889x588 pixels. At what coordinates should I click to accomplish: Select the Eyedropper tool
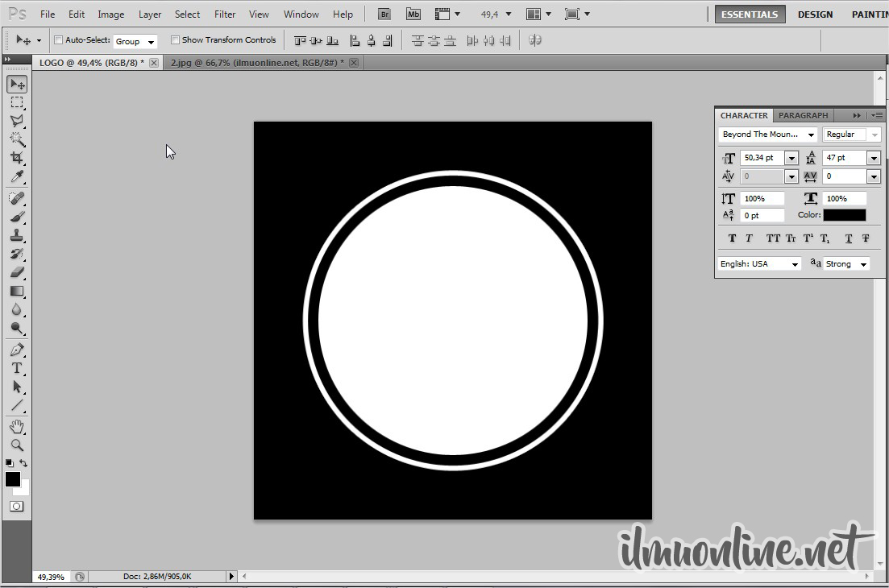coord(16,176)
